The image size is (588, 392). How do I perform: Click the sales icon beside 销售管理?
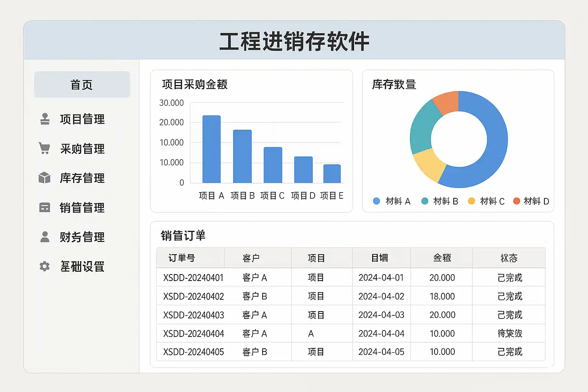pyautogui.click(x=45, y=207)
